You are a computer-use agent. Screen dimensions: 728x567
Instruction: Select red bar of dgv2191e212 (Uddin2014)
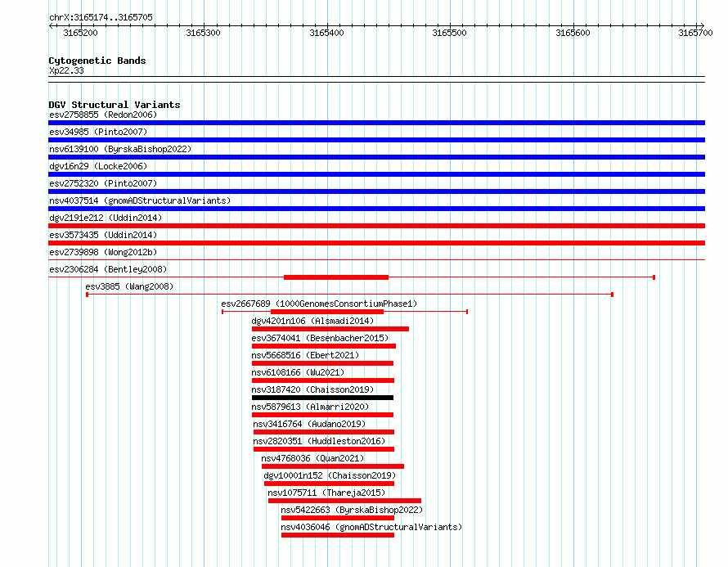376,226
